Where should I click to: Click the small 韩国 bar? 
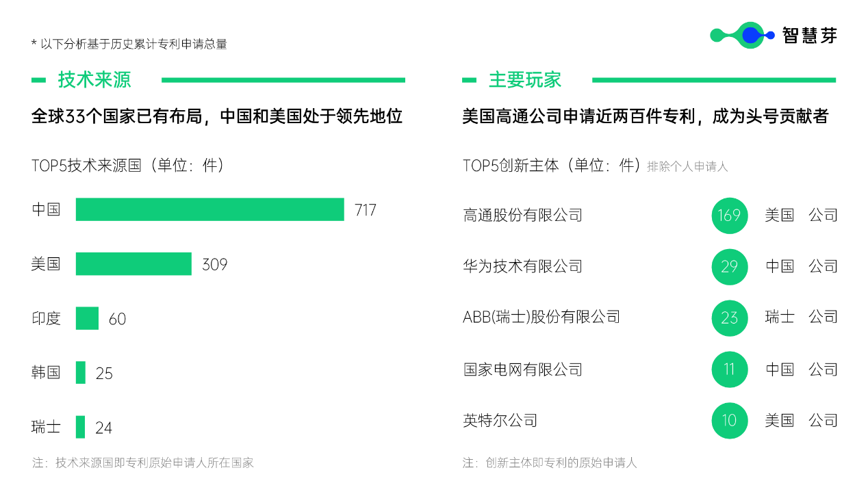(81, 373)
